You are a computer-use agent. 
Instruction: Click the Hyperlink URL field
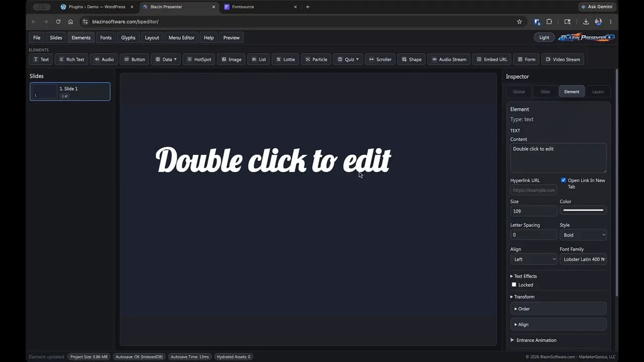pyautogui.click(x=533, y=190)
